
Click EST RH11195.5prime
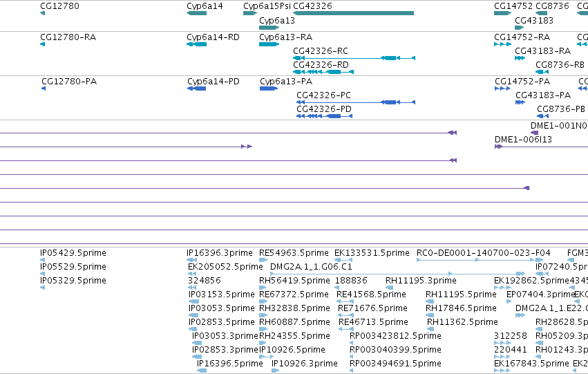pos(461,294)
